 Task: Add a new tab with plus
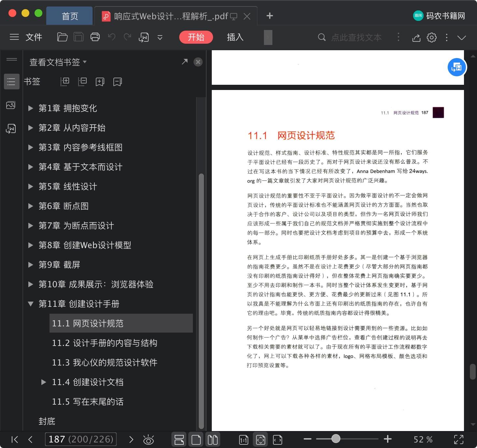coord(269,16)
